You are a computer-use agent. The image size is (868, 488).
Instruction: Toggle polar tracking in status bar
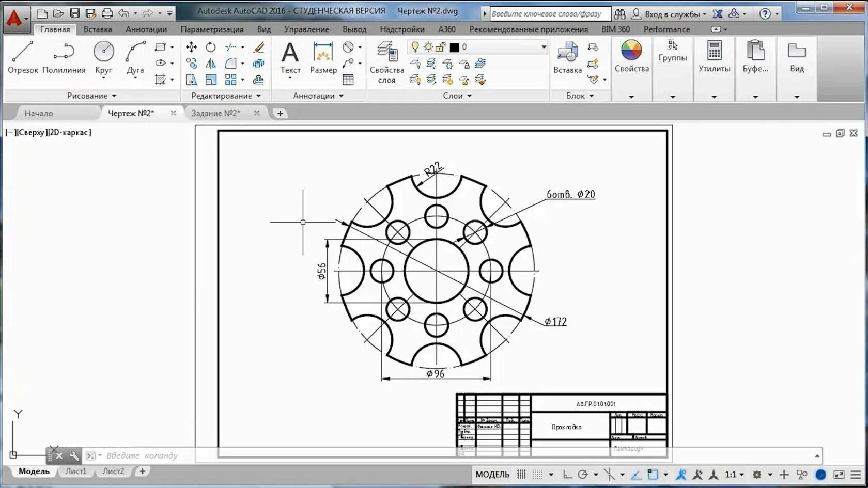click(583, 474)
